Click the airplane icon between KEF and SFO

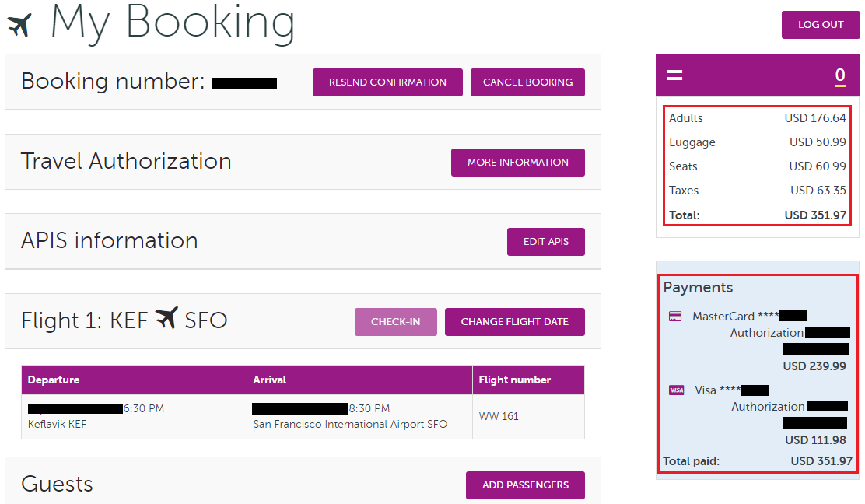tap(166, 319)
